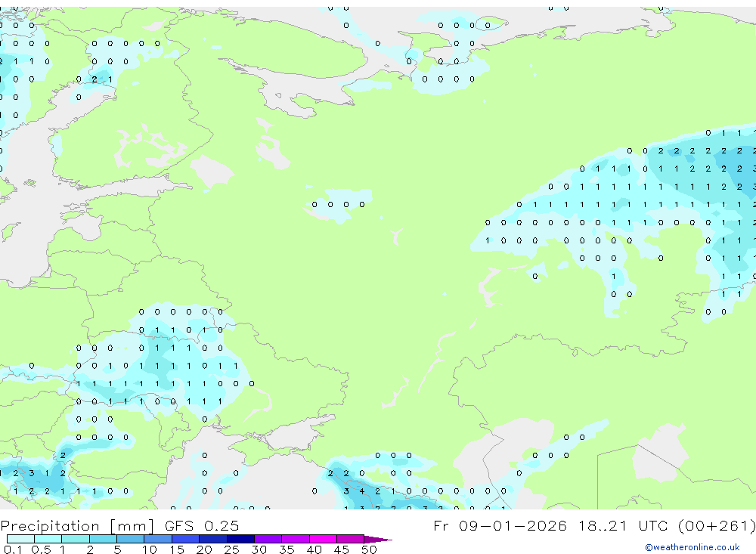Click the '(00+261)' forecast offset text

tap(717, 525)
